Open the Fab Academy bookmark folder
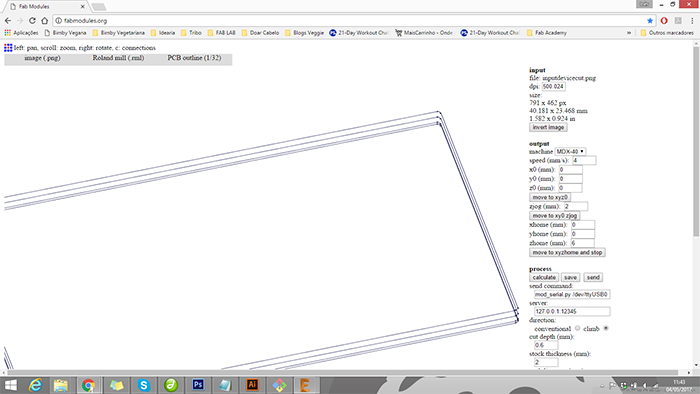The width and height of the screenshot is (700, 394). point(547,33)
